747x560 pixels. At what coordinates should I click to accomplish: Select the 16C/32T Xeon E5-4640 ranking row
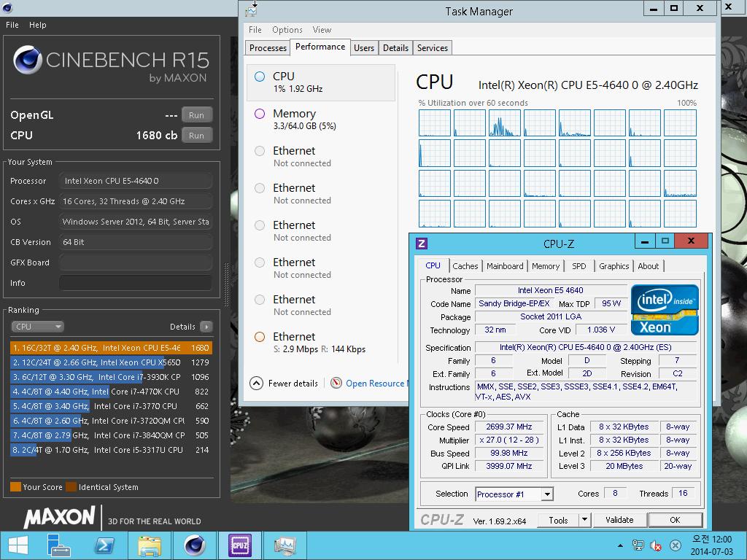tap(111, 348)
